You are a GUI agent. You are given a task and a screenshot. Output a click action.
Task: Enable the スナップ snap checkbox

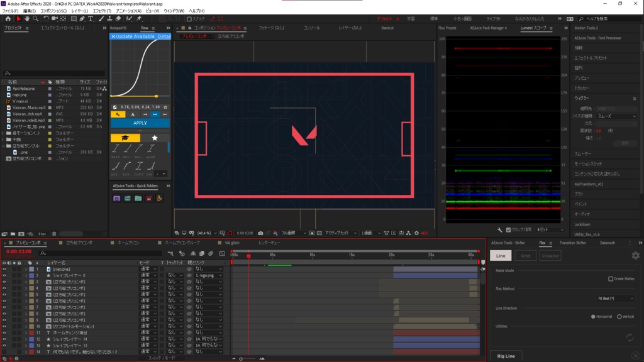189,19
